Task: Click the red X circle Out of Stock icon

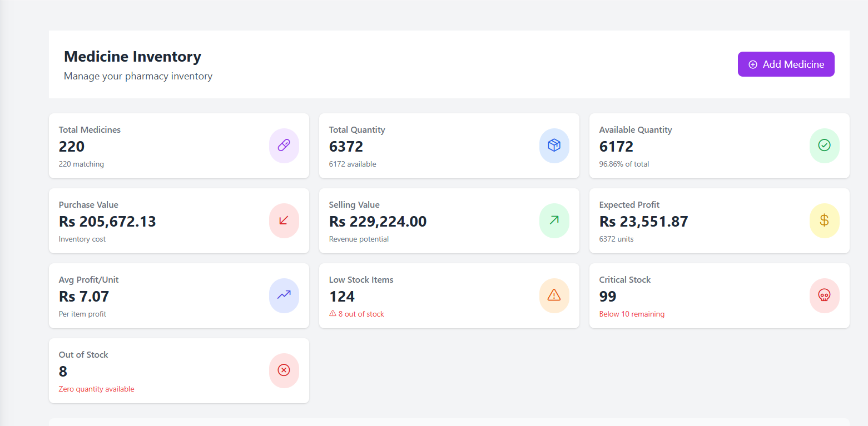Action: 284,370
